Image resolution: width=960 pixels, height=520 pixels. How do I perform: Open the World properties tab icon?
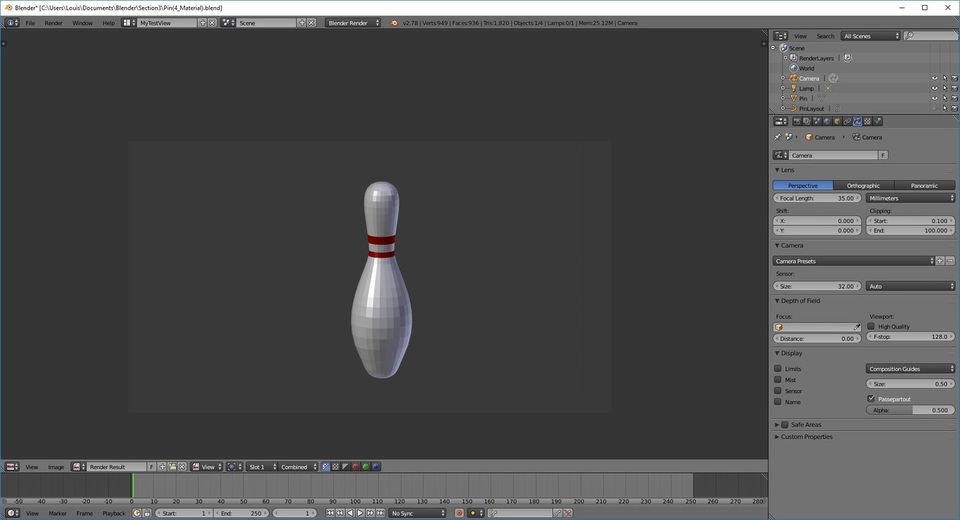pos(827,121)
